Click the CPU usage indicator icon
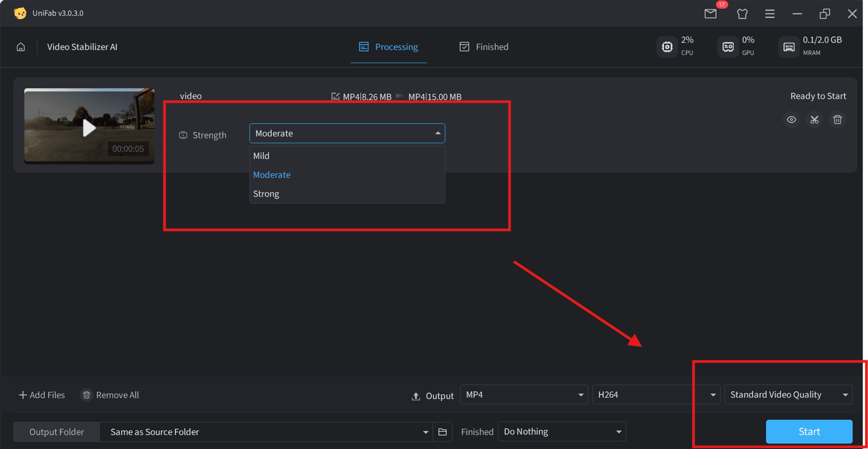The height and width of the screenshot is (449, 868). pyautogui.click(x=667, y=47)
